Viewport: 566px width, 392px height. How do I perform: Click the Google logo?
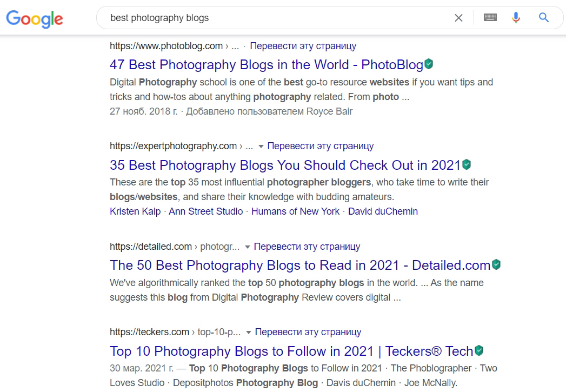pyautogui.click(x=35, y=18)
